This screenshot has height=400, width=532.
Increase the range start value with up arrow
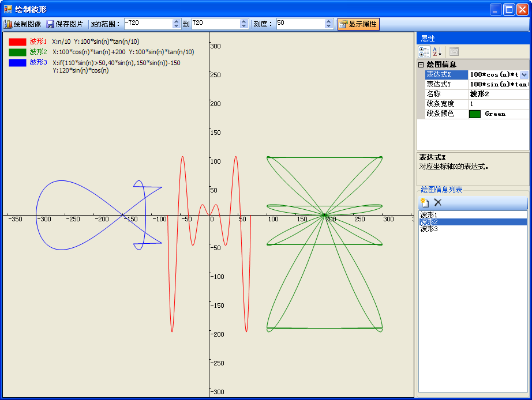pyautogui.click(x=177, y=21)
